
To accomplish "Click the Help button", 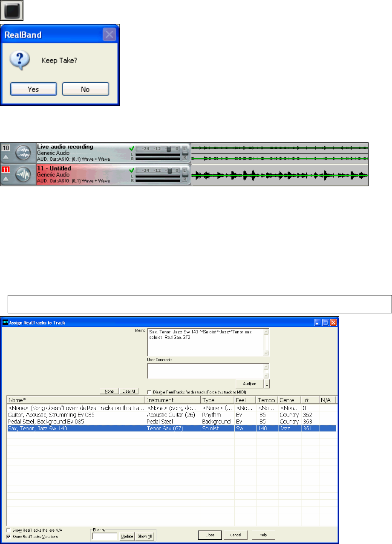I will point(263,535).
